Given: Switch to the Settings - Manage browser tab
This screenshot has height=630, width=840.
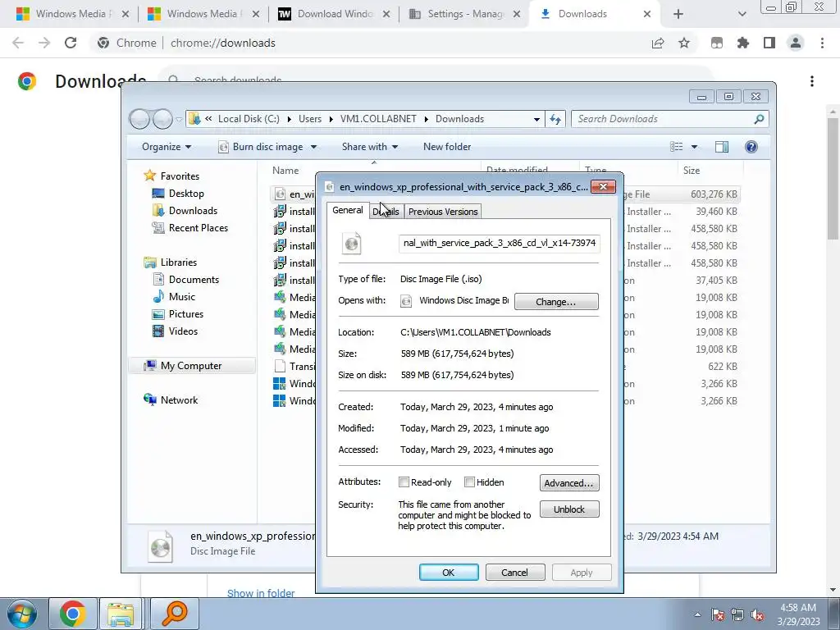Looking at the screenshot, I should 464,15.
